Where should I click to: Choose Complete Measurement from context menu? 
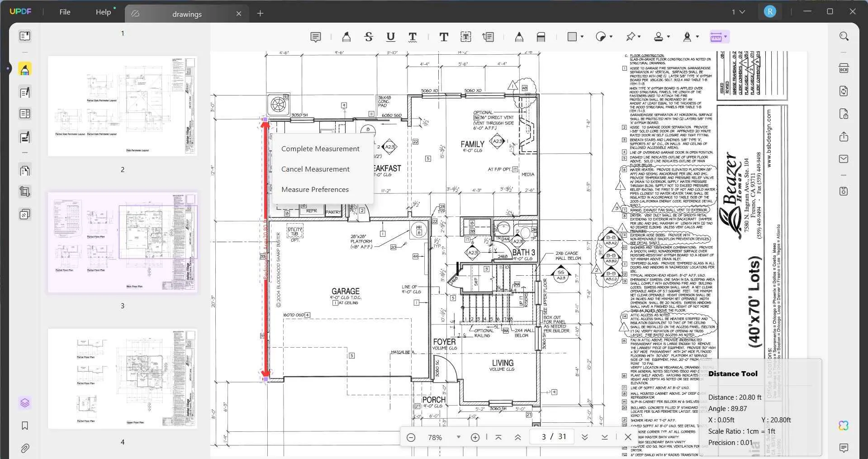click(320, 149)
